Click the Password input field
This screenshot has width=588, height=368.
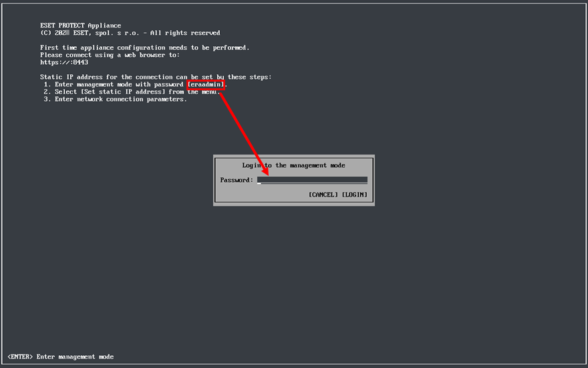tap(312, 180)
